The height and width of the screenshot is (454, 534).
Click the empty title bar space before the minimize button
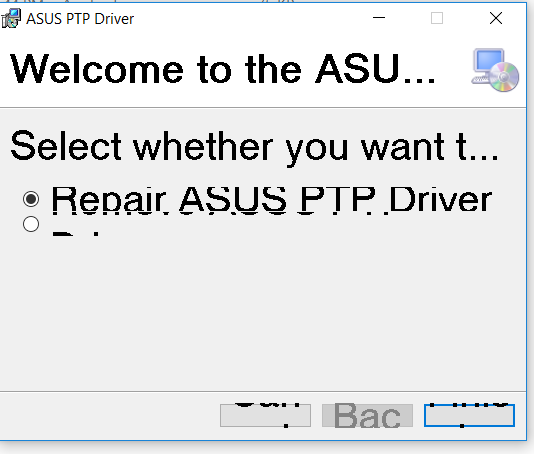click(x=249, y=18)
